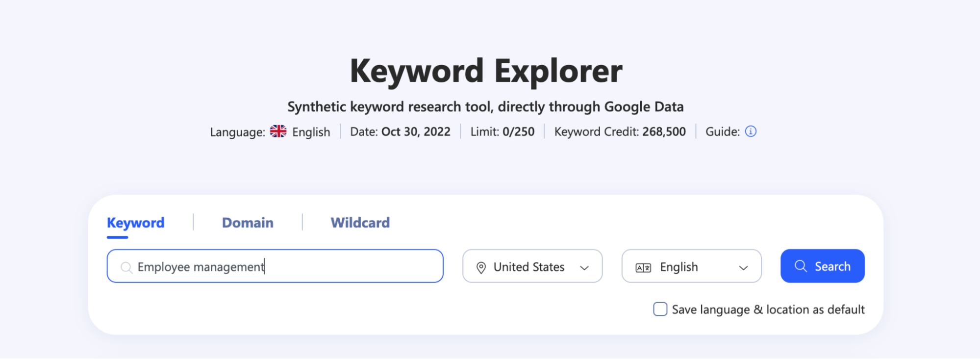The width and height of the screenshot is (980, 359).
Task: Click the UK flag icon beside Language
Action: coord(278,131)
